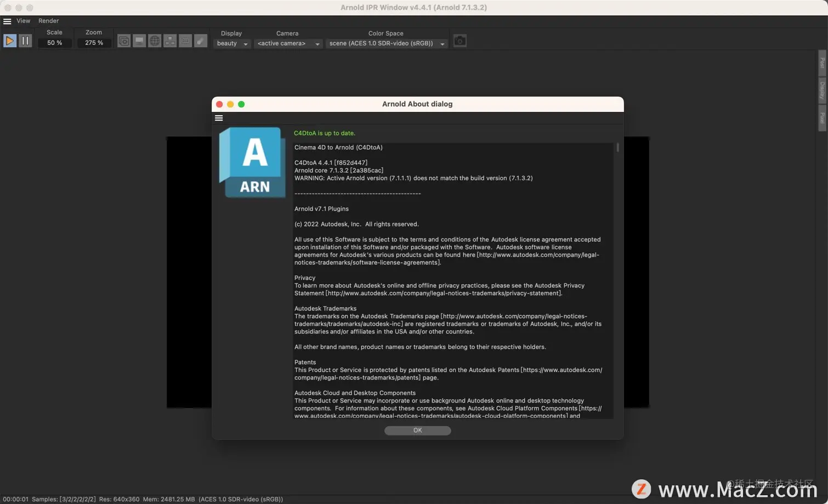
Task: Start the IPR render with play button
Action: (10, 41)
